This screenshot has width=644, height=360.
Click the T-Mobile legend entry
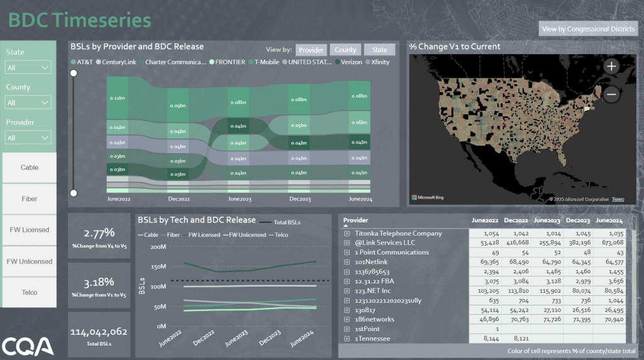(264, 62)
